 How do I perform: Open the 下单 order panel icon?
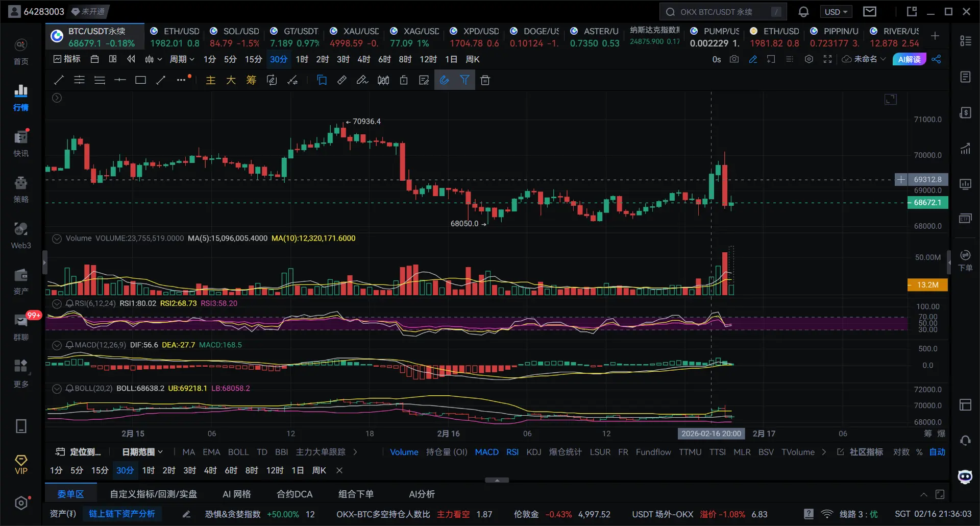tap(965, 260)
